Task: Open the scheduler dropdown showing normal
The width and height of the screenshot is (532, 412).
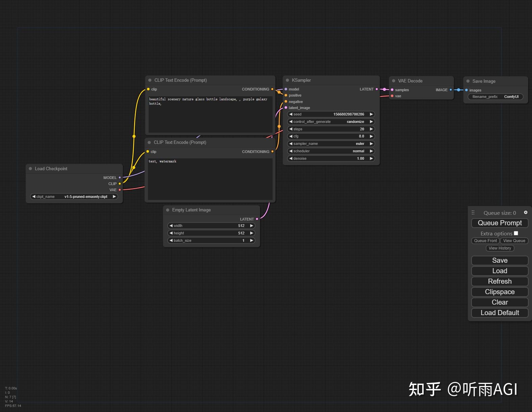Action: [331, 151]
